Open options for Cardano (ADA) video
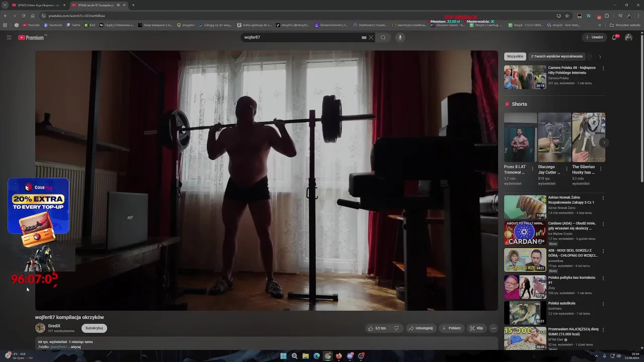The width and height of the screenshot is (644, 362). tap(603, 224)
